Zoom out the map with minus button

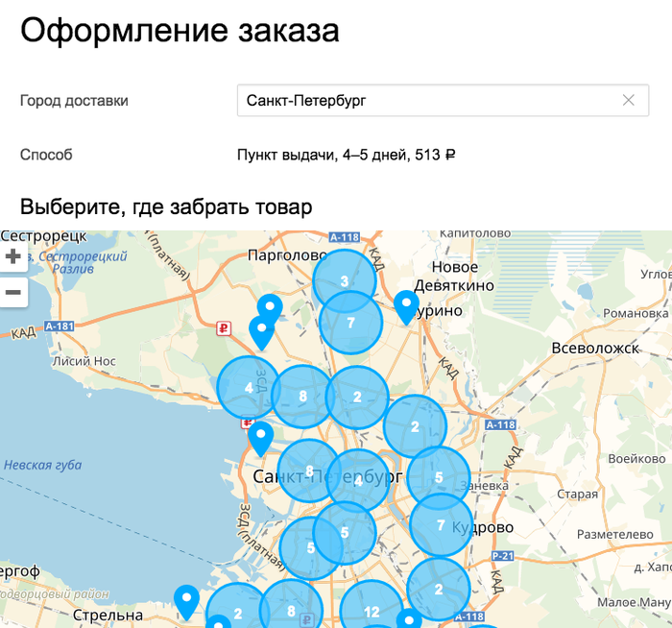coord(13,292)
